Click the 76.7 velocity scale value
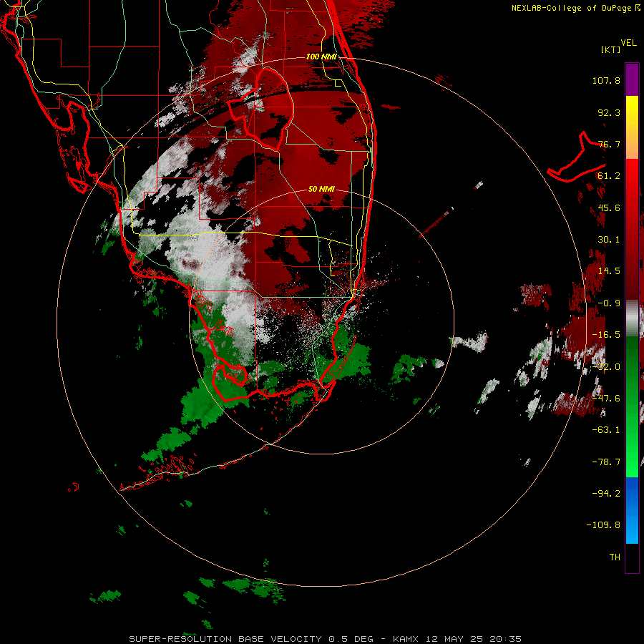 pos(609,144)
